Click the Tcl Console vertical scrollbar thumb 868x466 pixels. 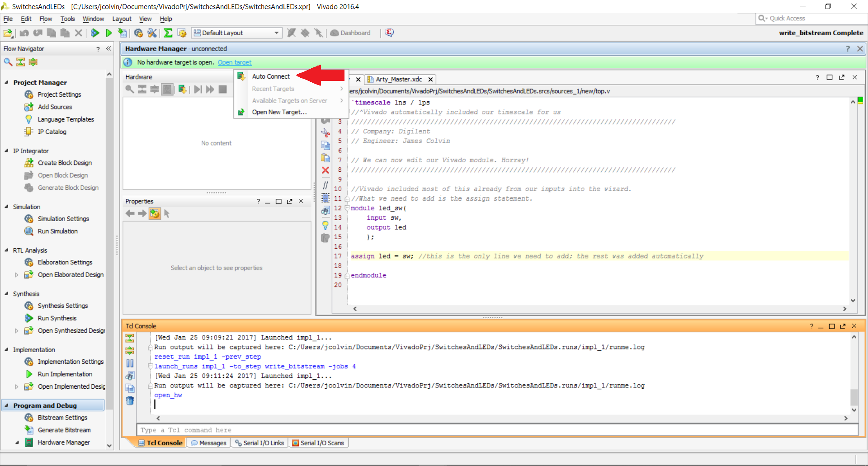(854, 398)
